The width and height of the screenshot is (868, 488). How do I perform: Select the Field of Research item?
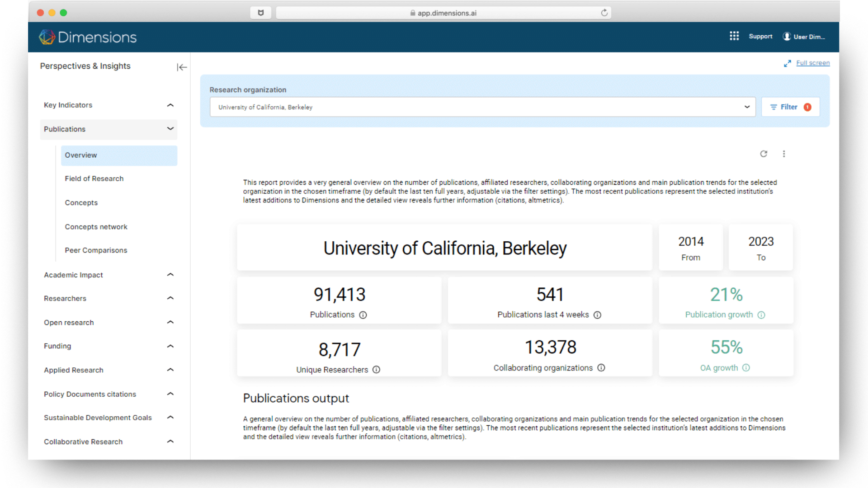[94, 178]
